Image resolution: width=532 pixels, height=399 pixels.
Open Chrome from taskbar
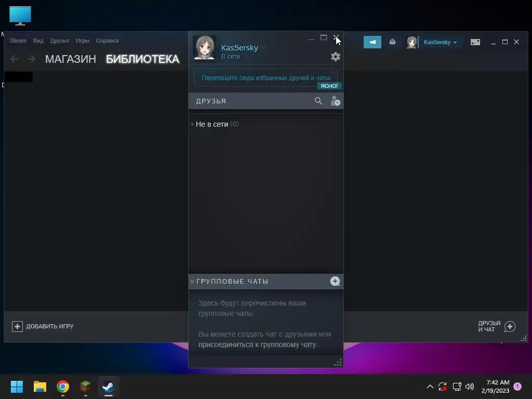(63, 387)
